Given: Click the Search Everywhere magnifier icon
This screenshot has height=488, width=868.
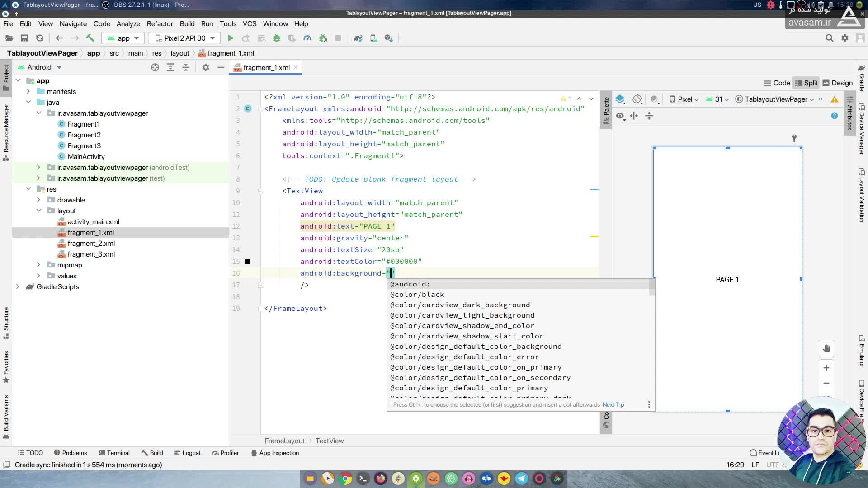Looking at the screenshot, I should pyautogui.click(x=829, y=38).
